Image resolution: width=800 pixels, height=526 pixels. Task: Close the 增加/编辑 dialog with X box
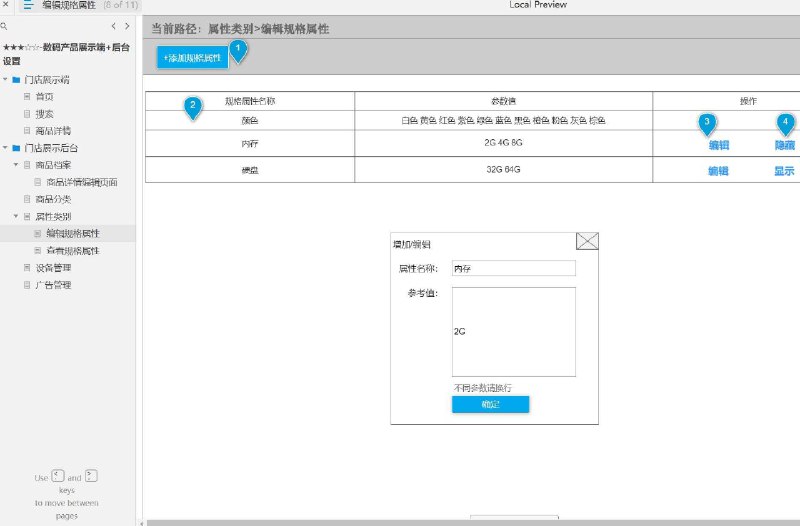point(587,241)
